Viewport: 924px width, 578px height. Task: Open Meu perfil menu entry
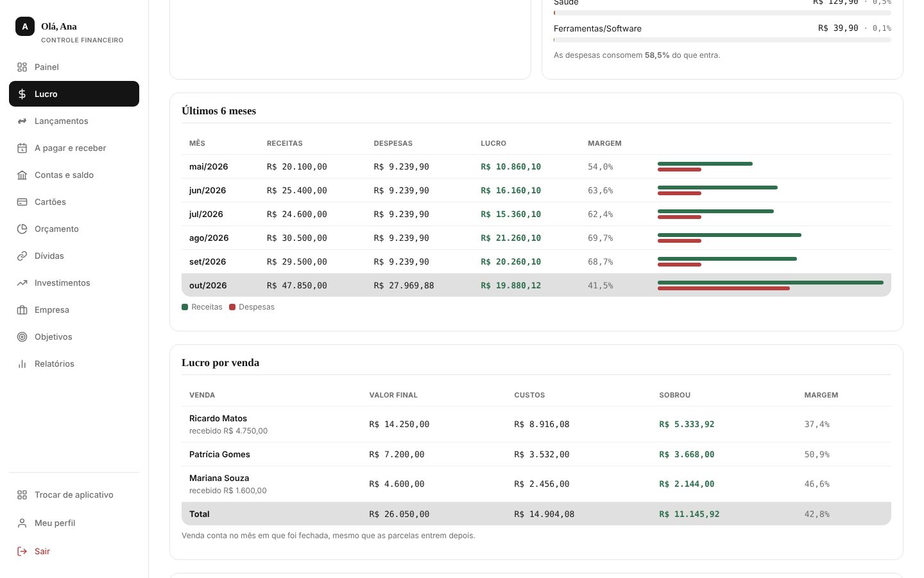click(74, 523)
